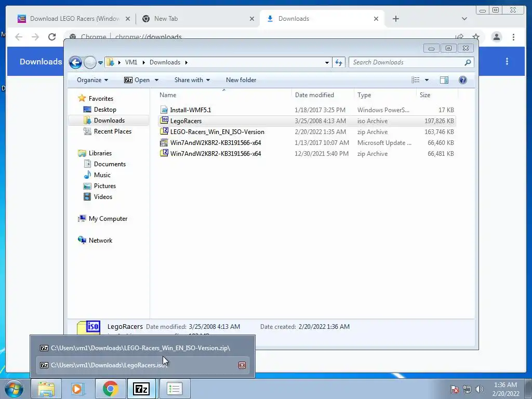Open Action Center flag in system tray
Image resolution: width=532 pixels, height=399 pixels.
tap(454, 390)
